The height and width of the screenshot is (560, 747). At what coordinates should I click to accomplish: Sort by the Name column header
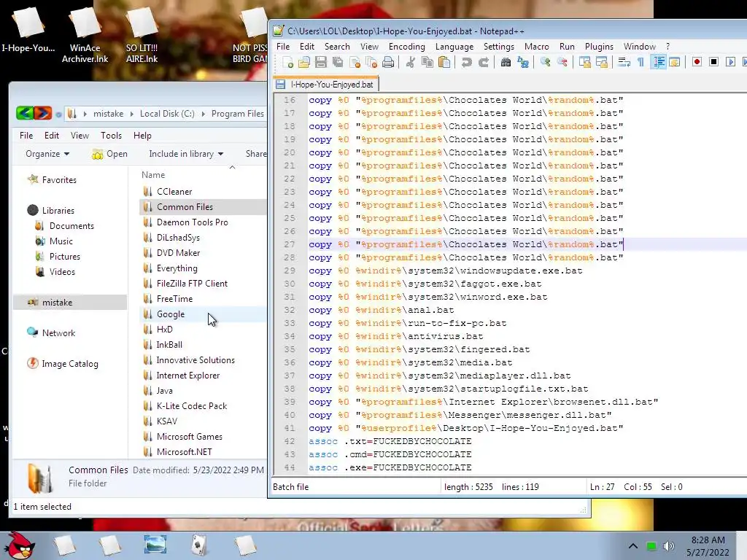(153, 175)
